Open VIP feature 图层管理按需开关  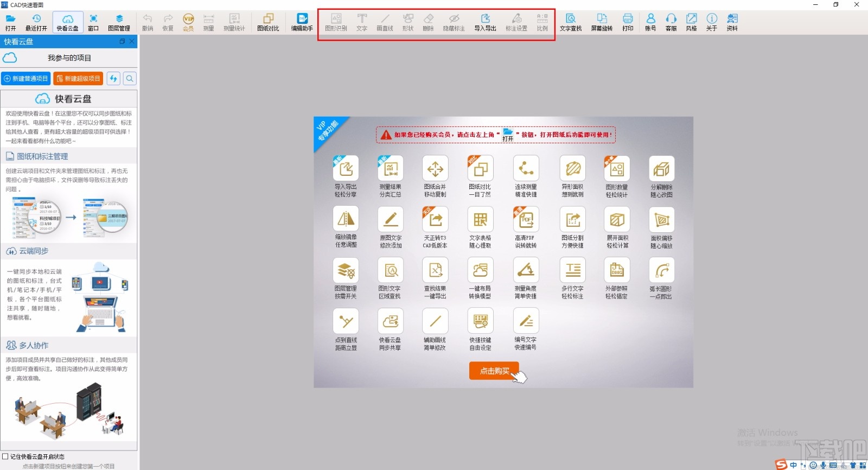tap(346, 278)
